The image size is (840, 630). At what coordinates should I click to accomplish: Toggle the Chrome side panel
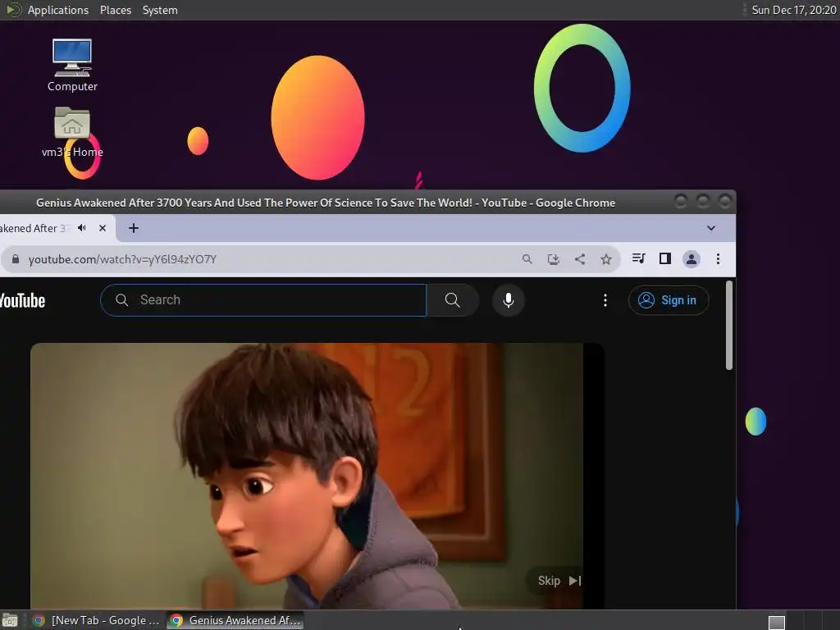664,258
